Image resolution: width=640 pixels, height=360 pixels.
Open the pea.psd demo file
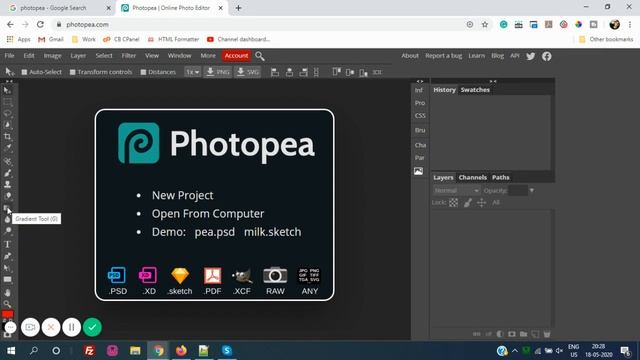click(215, 232)
